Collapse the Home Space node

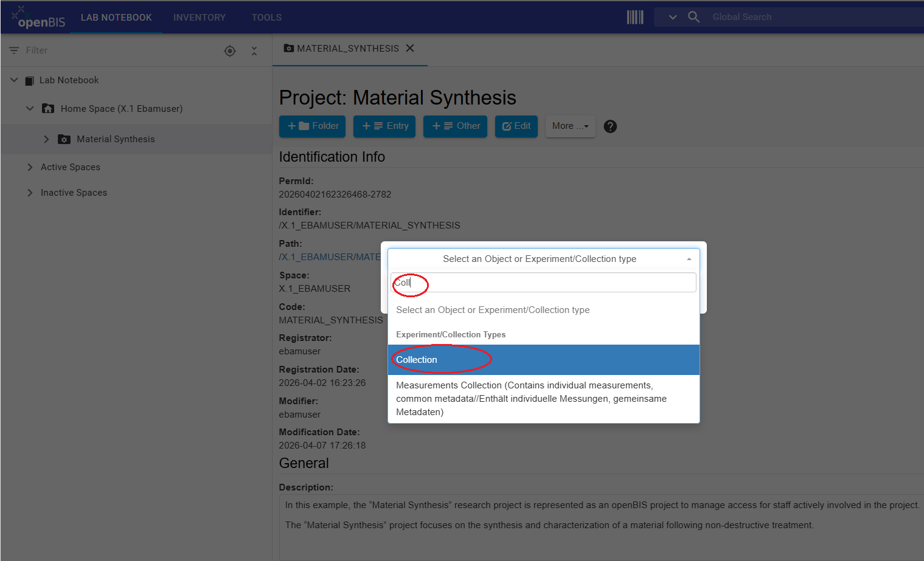tap(30, 108)
